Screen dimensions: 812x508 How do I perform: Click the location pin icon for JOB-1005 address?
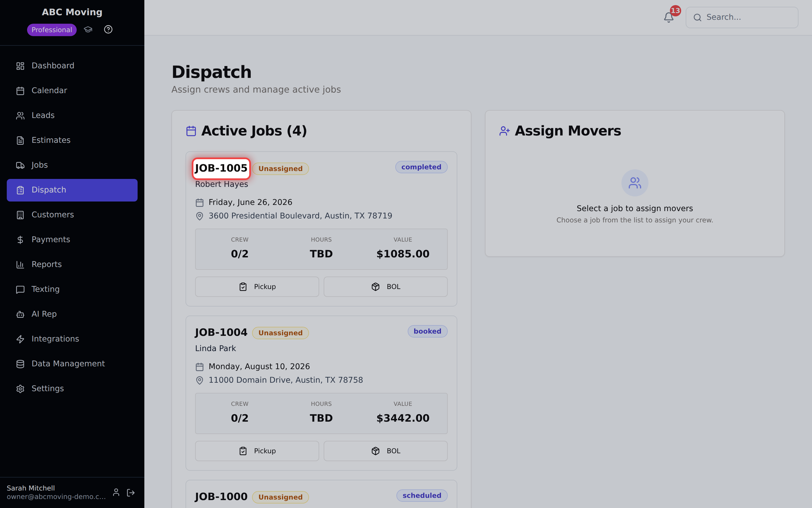point(199,216)
